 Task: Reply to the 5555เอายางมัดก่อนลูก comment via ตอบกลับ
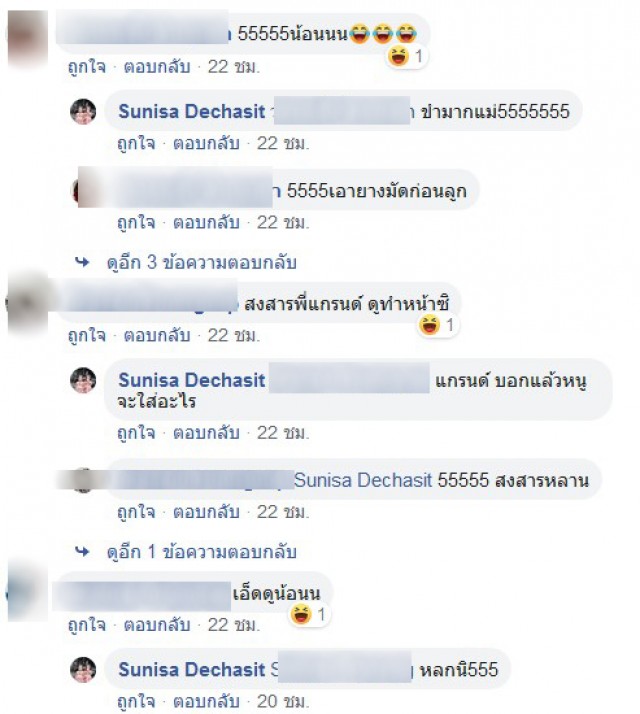[x=206, y=223]
